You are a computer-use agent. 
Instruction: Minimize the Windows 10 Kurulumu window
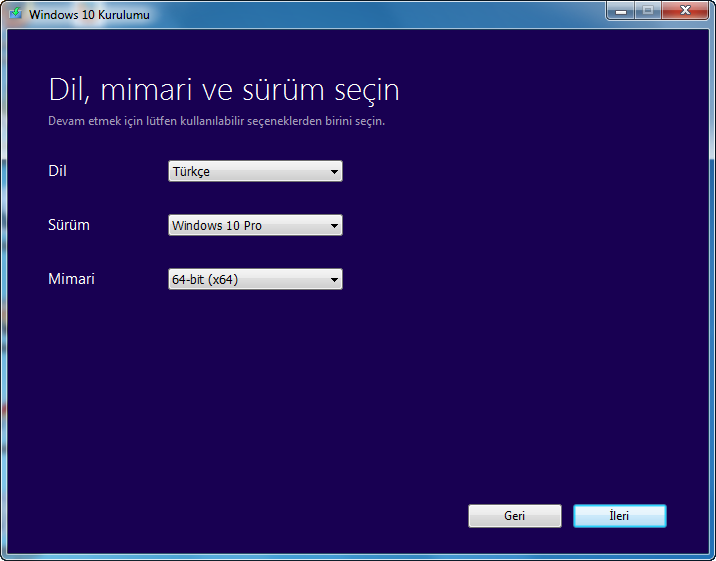621,11
